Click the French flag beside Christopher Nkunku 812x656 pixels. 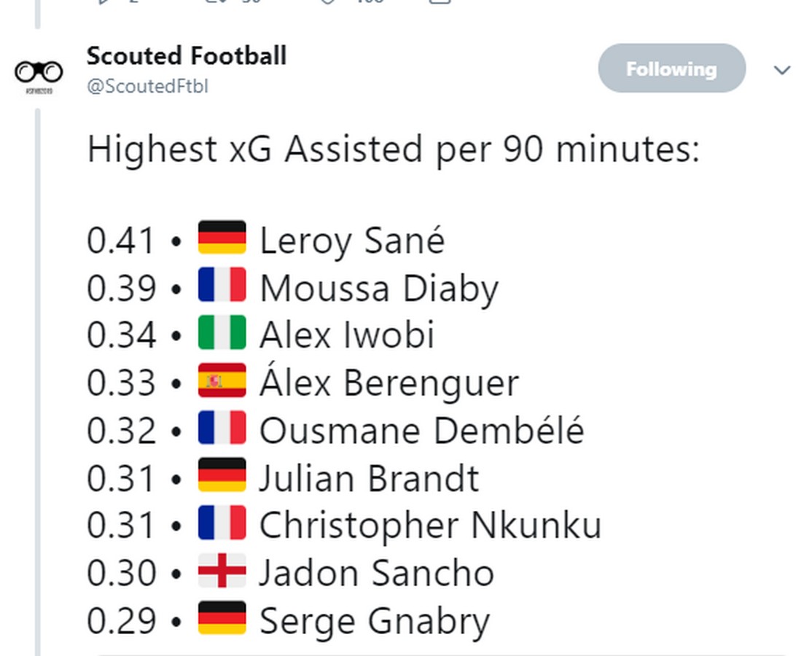(x=222, y=523)
